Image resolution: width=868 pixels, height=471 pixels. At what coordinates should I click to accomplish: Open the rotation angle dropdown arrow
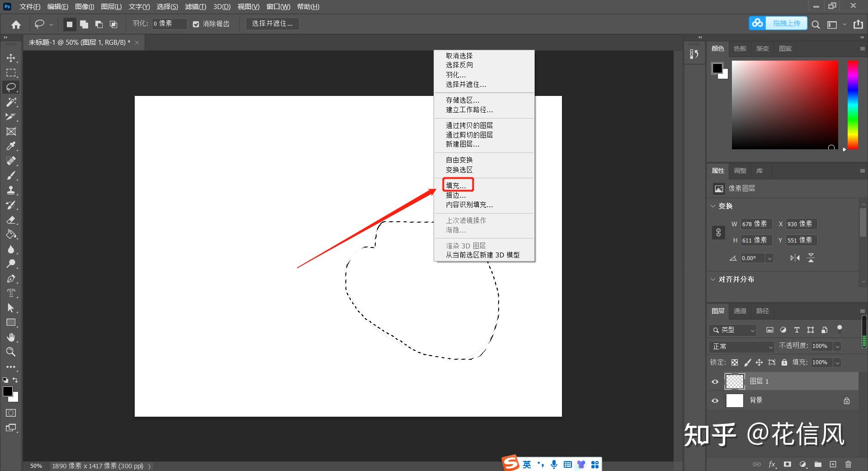769,258
